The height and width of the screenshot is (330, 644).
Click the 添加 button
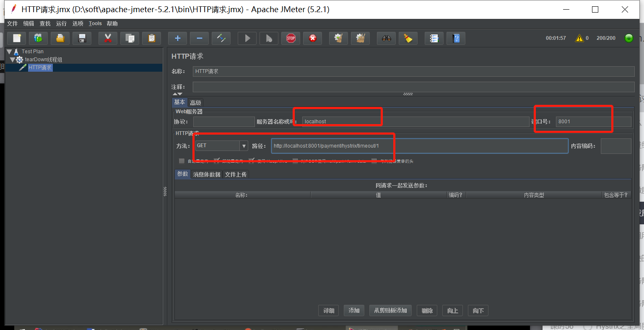[x=354, y=311]
